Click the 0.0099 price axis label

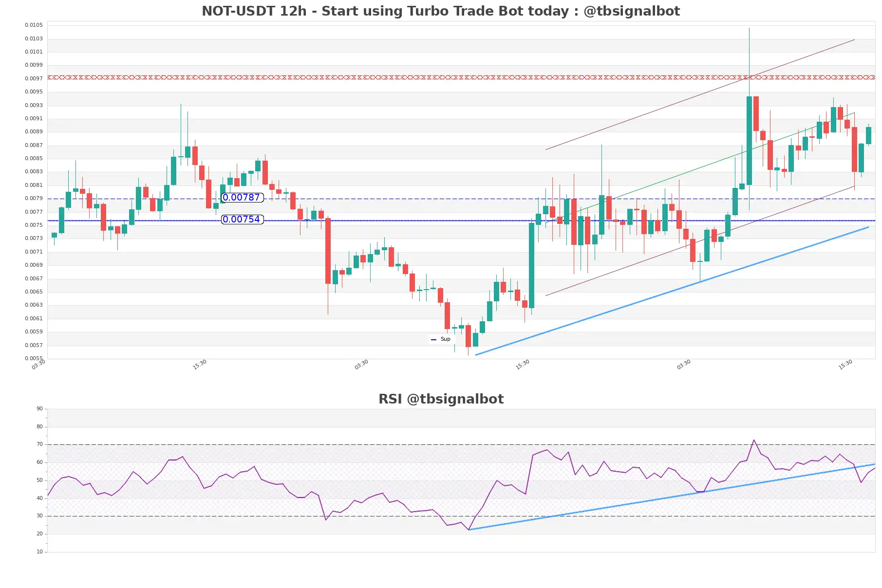click(34, 65)
